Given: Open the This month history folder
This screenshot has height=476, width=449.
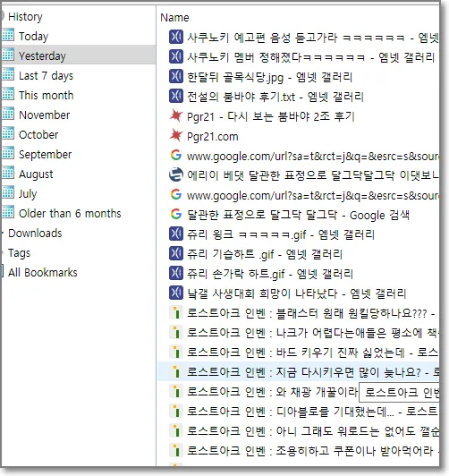Looking at the screenshot, I should (47, 96).
